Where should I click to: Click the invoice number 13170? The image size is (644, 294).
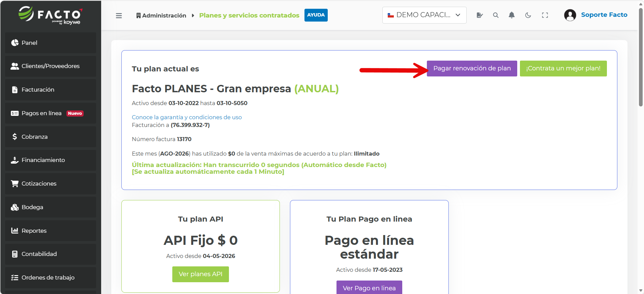[184, 139]
